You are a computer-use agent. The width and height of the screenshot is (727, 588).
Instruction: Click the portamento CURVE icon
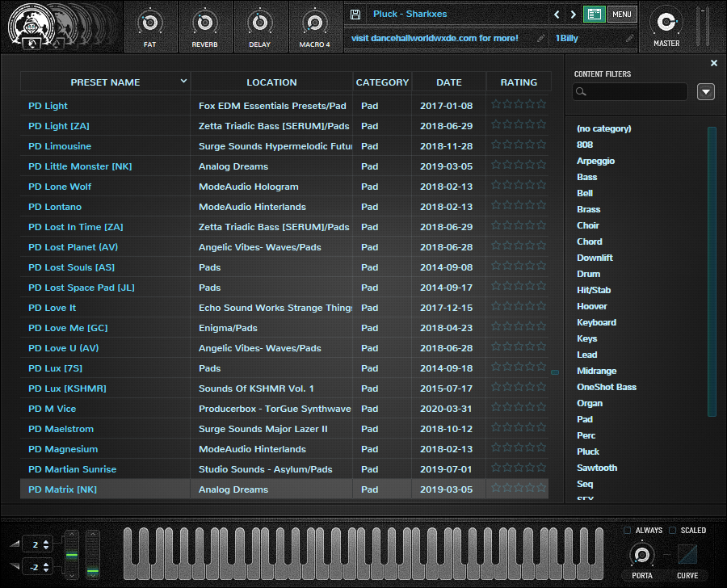pyautogui.click(x=687, y=554)
